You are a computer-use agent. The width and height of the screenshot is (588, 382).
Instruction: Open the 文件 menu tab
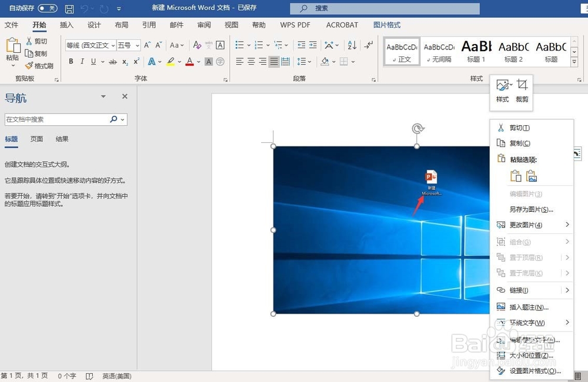pyautogui.click(x=11, y=25)
